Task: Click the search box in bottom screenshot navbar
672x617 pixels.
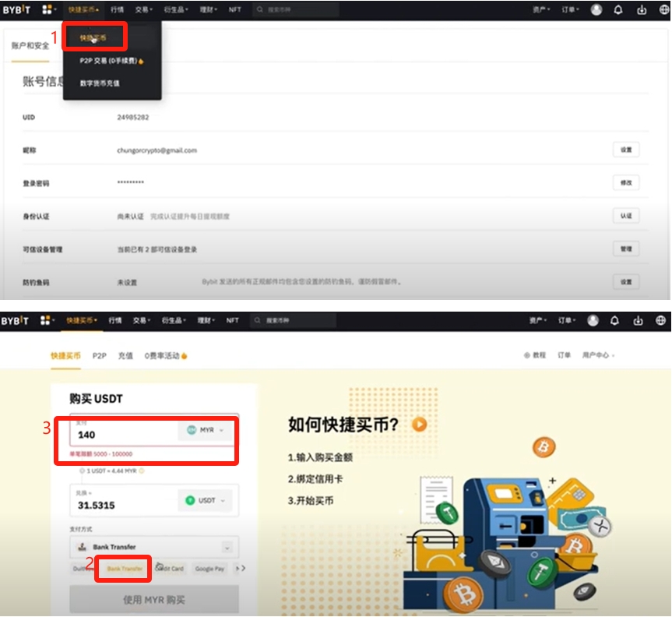Action: [x=293, y=320]
